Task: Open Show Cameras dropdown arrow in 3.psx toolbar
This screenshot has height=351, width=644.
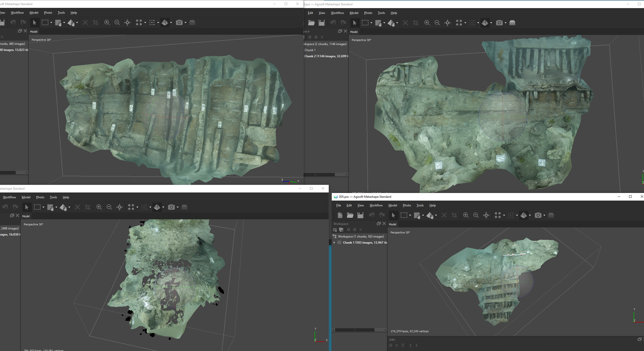Action: pos(505,23)
